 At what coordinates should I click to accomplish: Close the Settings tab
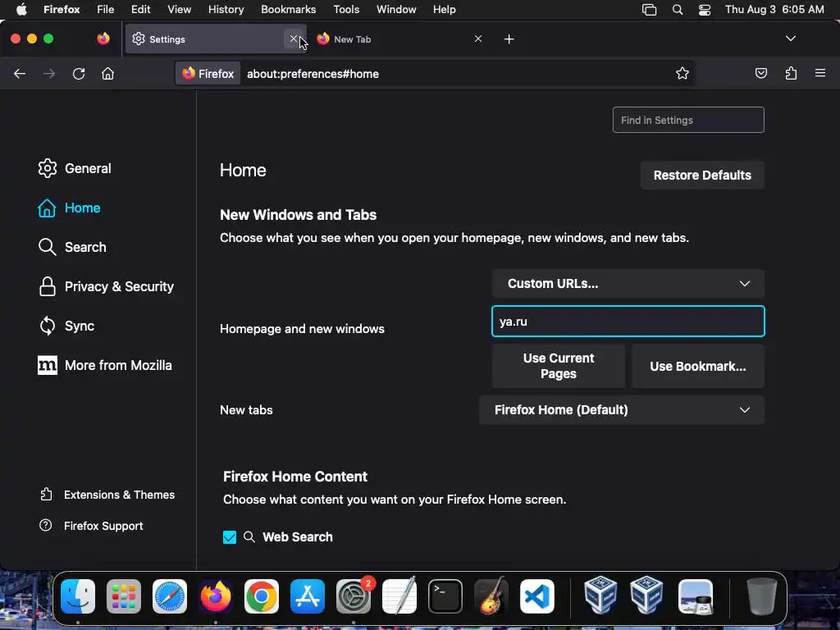[294, 39]
